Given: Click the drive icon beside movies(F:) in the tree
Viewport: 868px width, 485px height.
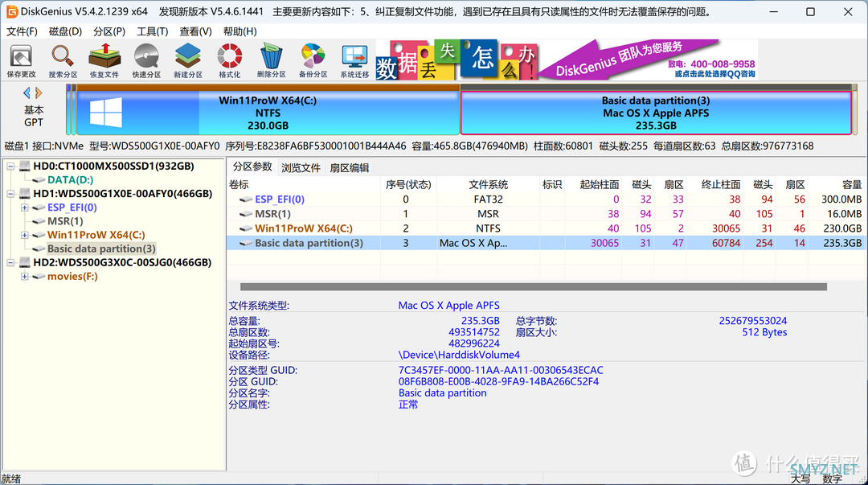Looking at the screenshot, I should (x=39, y=276).
